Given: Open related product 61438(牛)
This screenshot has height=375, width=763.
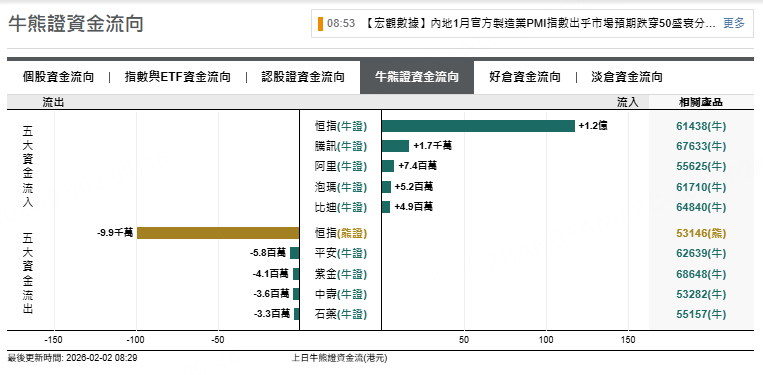Looking at the screenshot, I should (701, 126).
